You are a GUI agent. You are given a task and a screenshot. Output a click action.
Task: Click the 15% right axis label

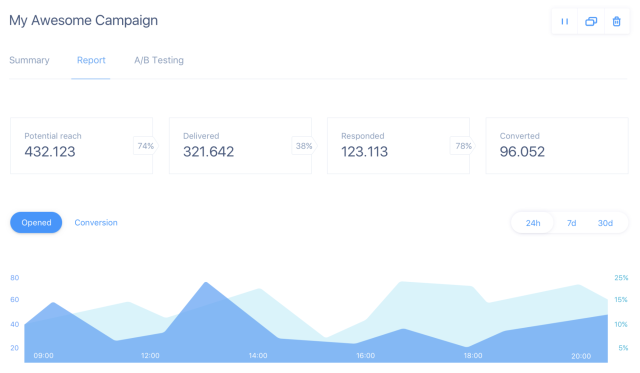(x=621, y=300)
